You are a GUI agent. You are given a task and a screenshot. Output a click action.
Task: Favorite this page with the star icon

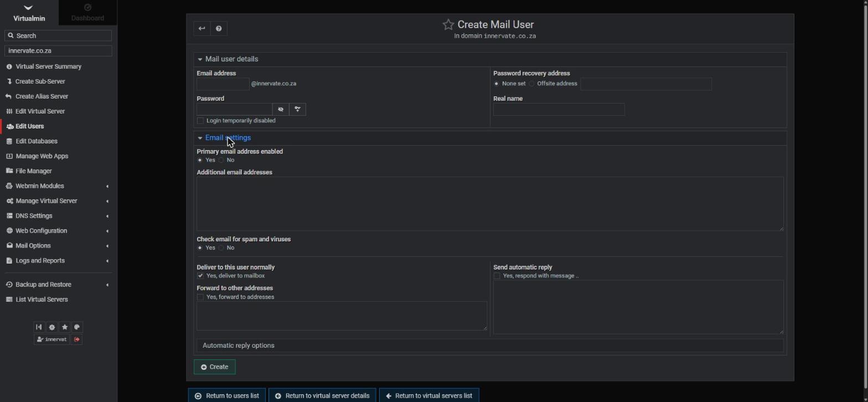coord(448,25)
